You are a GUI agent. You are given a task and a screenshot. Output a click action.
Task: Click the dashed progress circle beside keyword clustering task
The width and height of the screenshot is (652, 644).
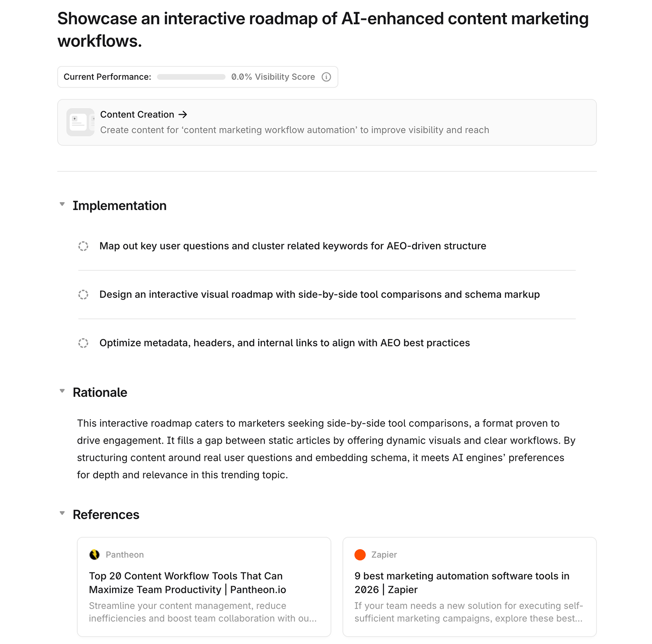point(84,246)
